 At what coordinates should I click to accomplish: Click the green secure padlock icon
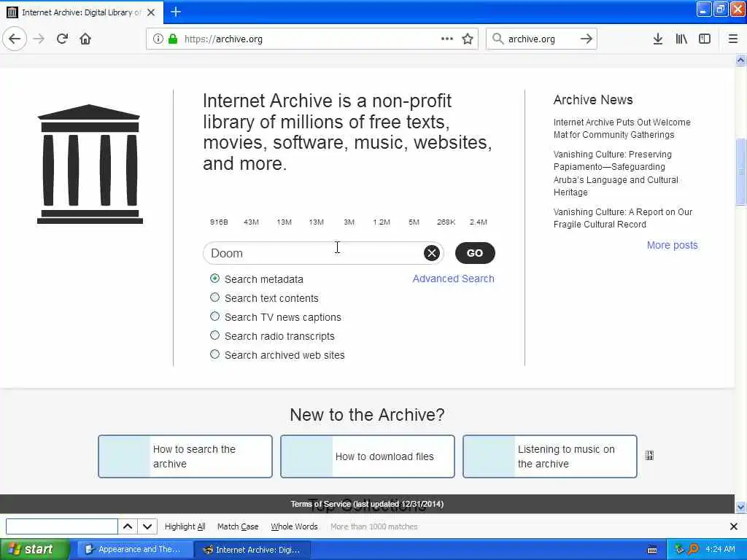[x=172, y=39]
